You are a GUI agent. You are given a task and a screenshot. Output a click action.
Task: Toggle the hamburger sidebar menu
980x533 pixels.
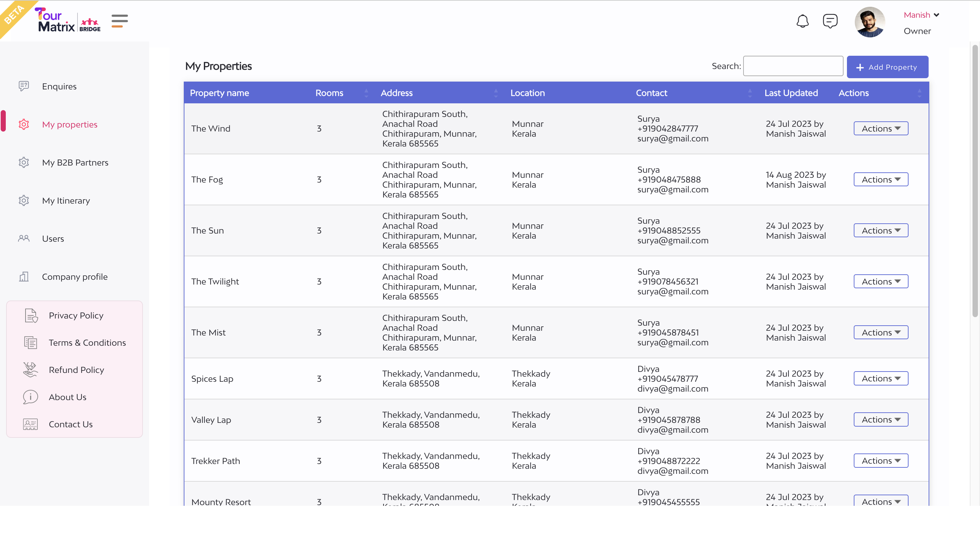point(119,21)
